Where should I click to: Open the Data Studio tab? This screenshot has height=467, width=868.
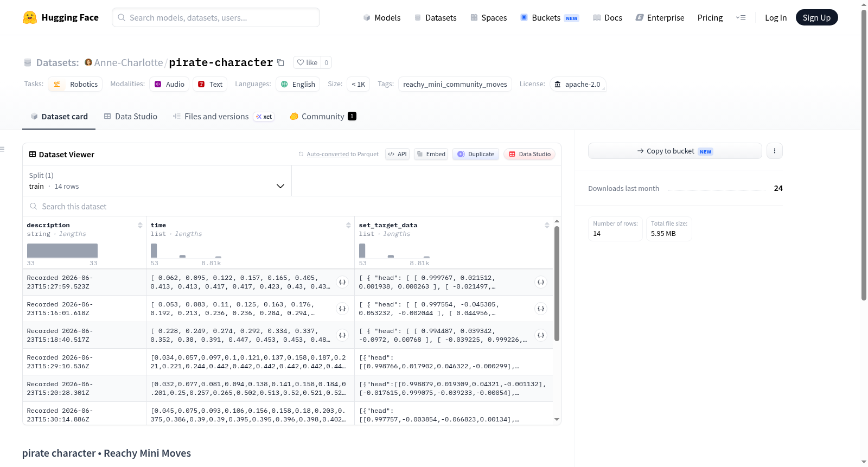pyautogui.click(x=131, y=117)
